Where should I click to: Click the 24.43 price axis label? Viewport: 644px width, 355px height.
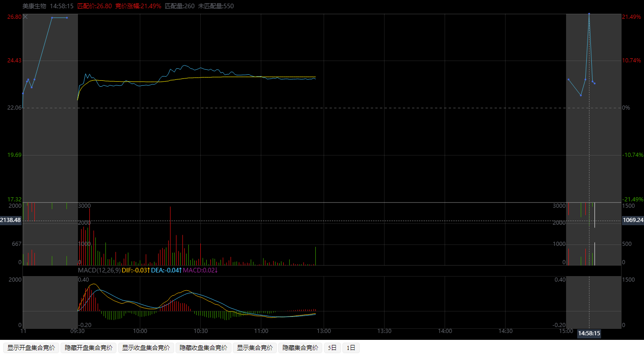point(15,61)
